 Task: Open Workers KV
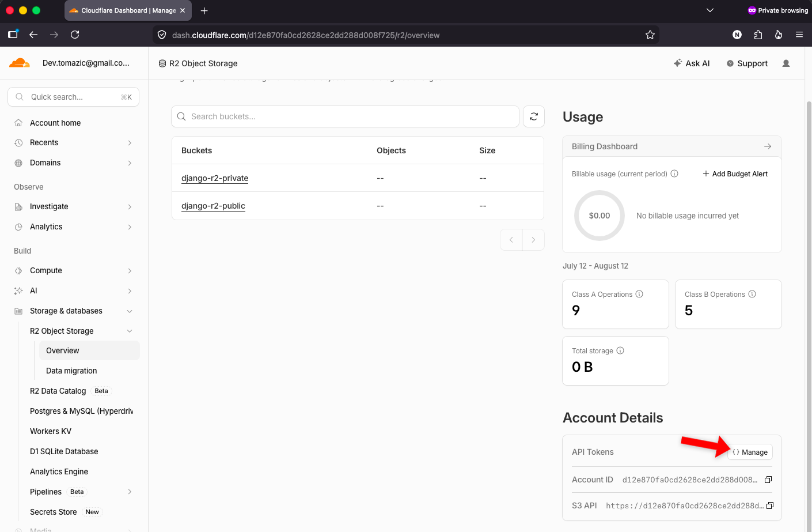[x=51, y=431]
